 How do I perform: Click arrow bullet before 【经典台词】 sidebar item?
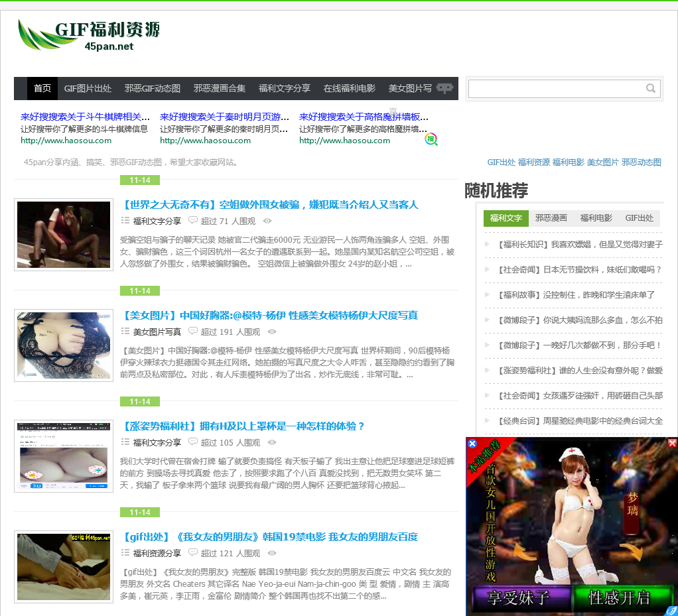(x=488, y=420)
